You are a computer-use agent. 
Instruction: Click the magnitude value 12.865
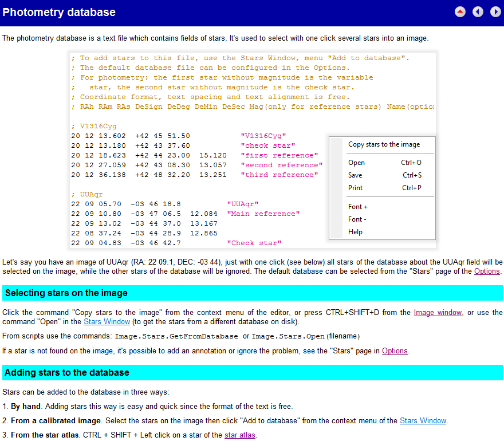click(204, 233)
